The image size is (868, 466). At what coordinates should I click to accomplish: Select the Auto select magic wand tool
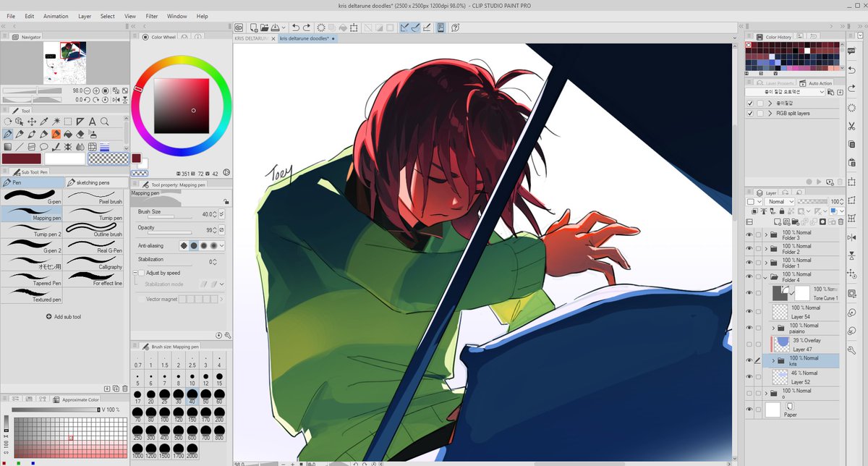56,122
